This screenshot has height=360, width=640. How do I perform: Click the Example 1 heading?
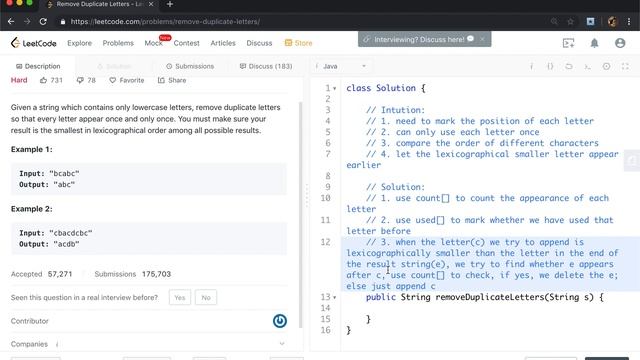click(31, 149)
